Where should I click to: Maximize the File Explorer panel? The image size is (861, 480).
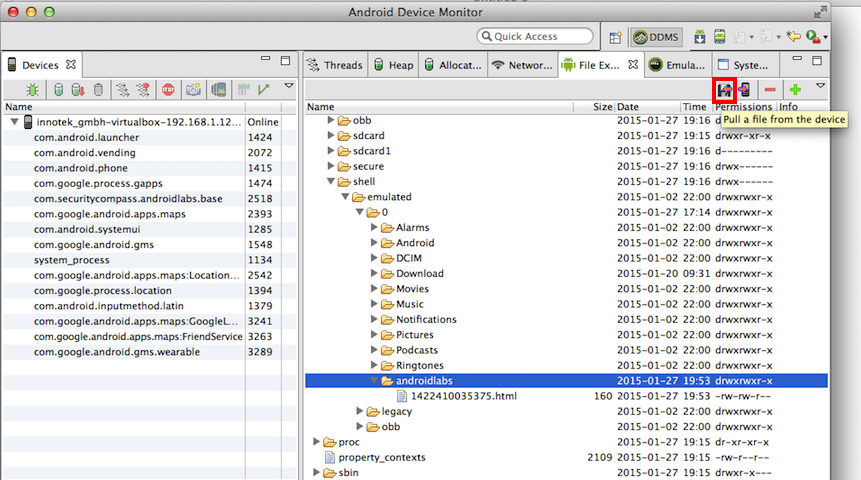point(817,60)
